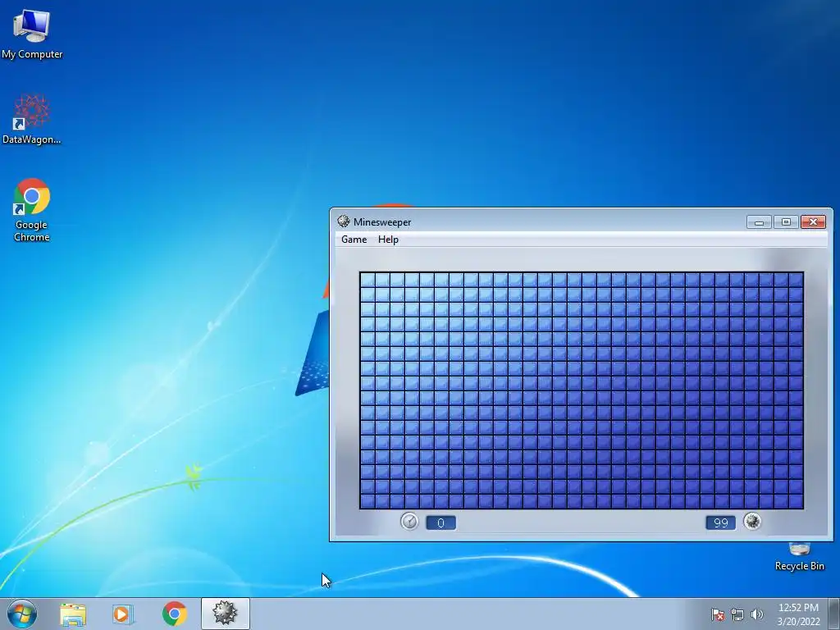This screenshot has height=630, width=840.
Task: Close the Minesweeper window
Action: (x=813, y=221)
